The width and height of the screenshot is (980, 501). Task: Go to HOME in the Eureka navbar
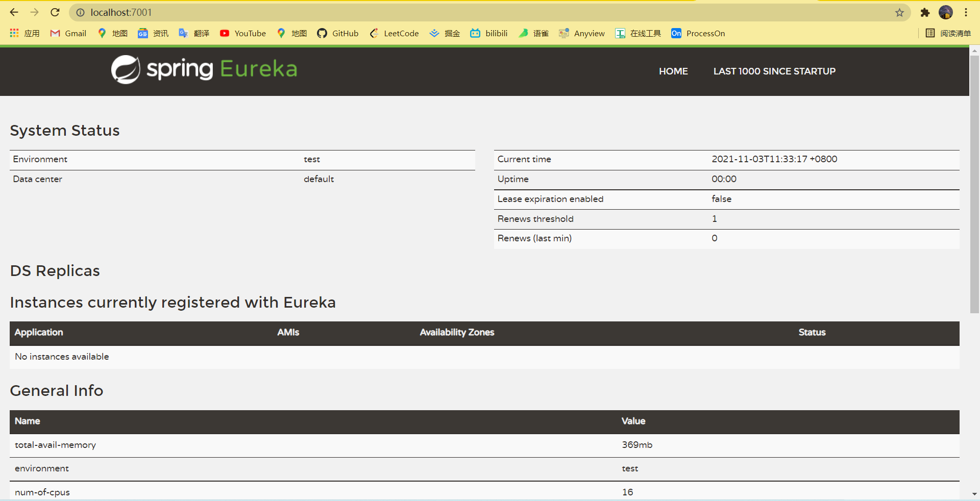(x=673, y=71)
